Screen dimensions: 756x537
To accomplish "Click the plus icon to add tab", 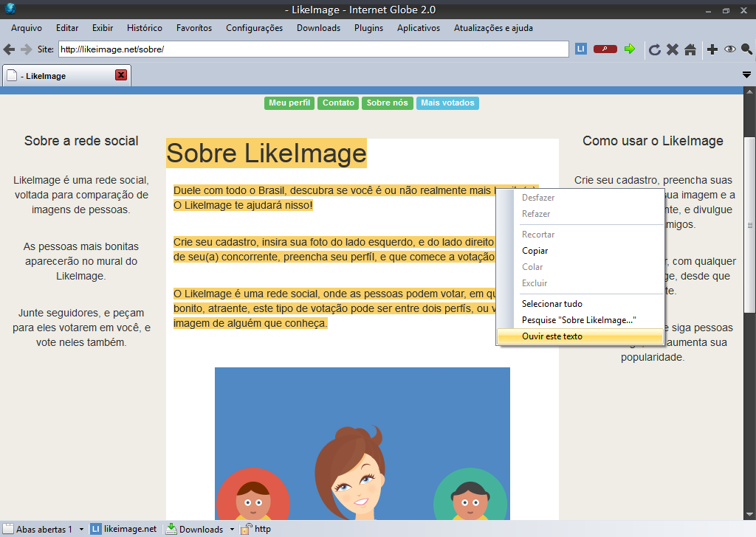I will [x=712, y=49].
